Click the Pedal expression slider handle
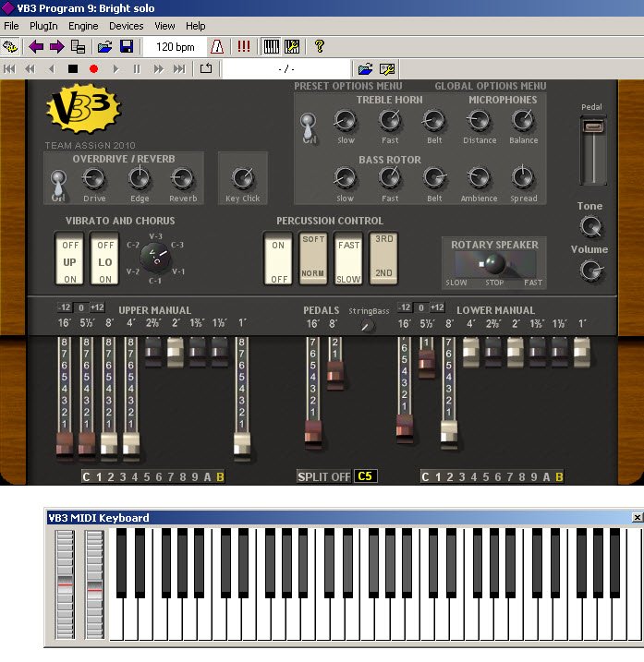This screenshot has width=644, height=662. (x=594, y=126)
